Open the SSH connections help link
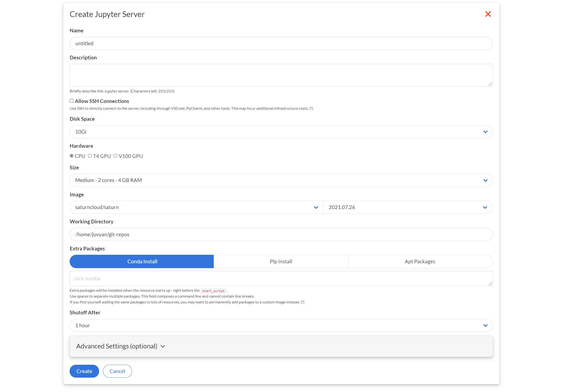This screenshot has width=565, height=392. click(311, 108)
